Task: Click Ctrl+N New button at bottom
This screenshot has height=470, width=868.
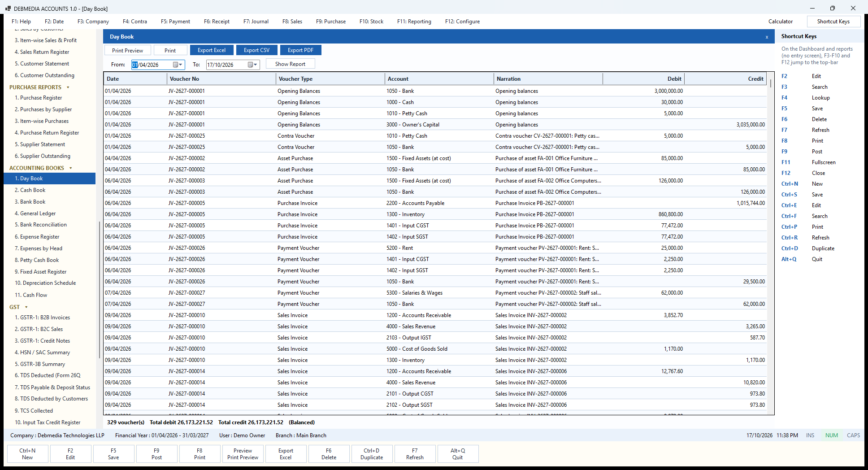Action: coord(27,454)
